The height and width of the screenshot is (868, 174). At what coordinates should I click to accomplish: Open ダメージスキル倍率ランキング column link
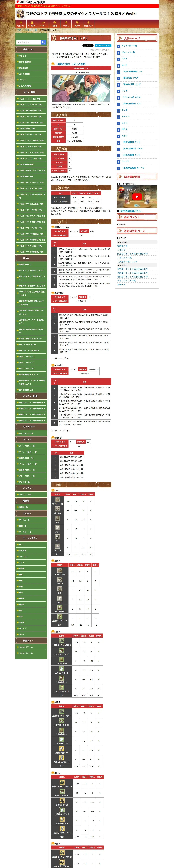coord(31,270)
